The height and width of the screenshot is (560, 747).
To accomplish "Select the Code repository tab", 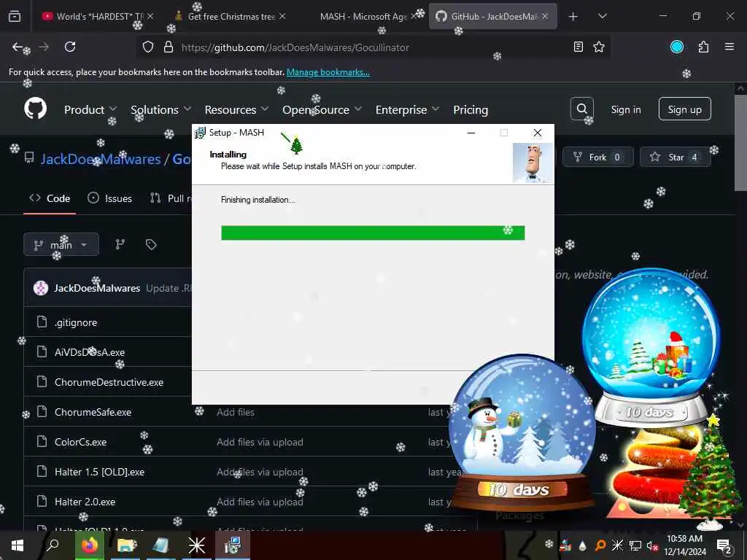I will (50, 198).
